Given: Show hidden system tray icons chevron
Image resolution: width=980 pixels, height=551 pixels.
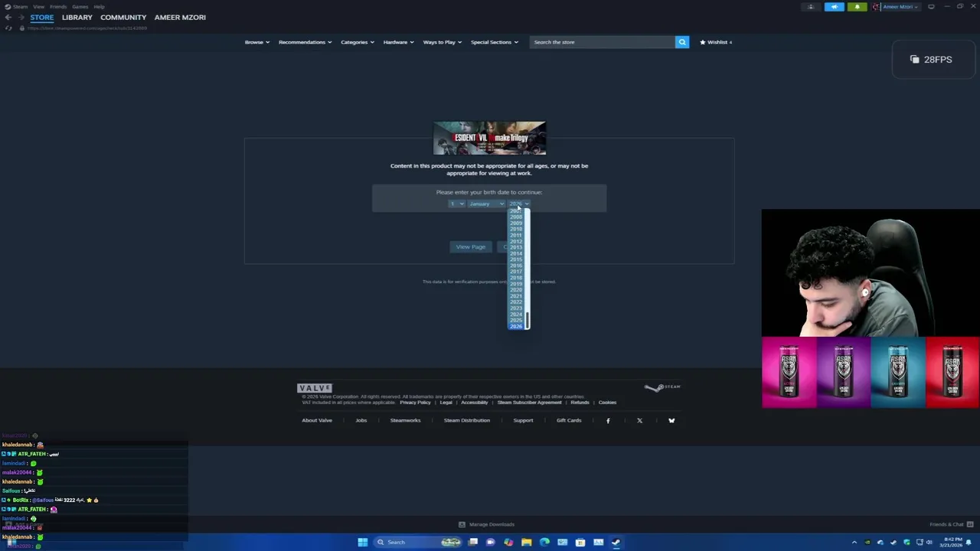Looking at the screenshot, I should pos(854,543).
